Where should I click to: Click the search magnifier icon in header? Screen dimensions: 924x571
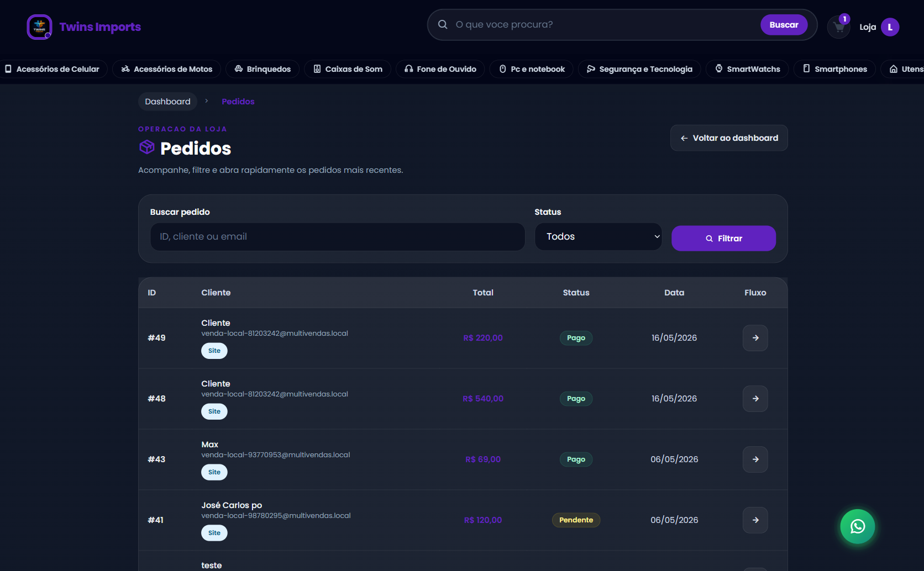coord(443,24)
